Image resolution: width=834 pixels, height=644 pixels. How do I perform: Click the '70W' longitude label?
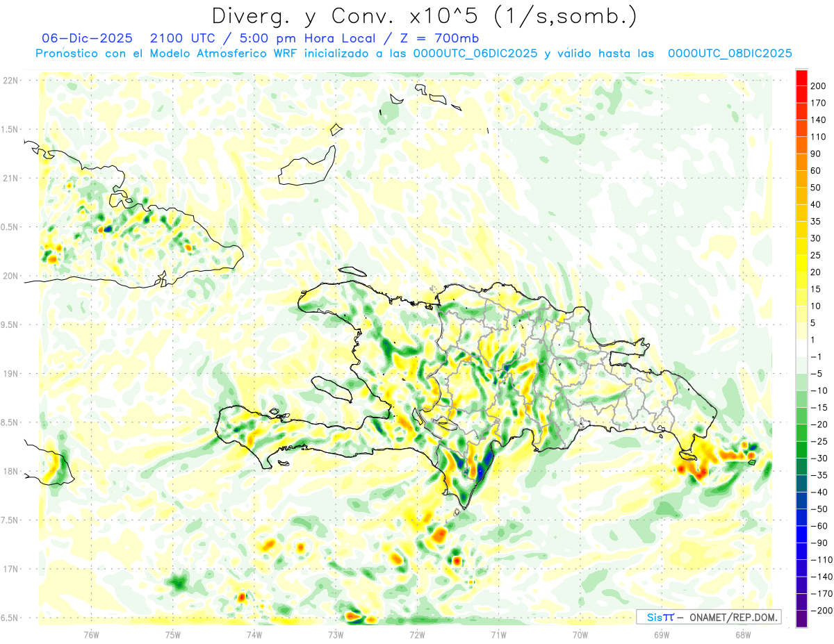click(x=580, y=634)
